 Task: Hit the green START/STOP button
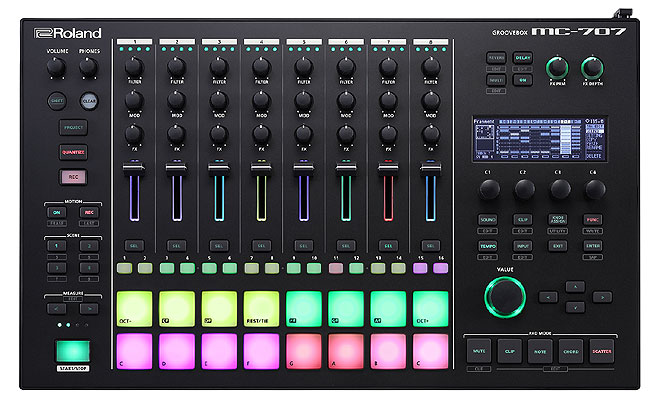coord(73,351)
